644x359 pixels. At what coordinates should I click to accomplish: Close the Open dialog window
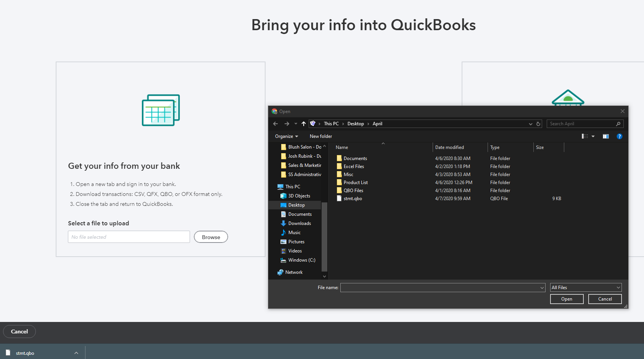[x=623, y=111]
